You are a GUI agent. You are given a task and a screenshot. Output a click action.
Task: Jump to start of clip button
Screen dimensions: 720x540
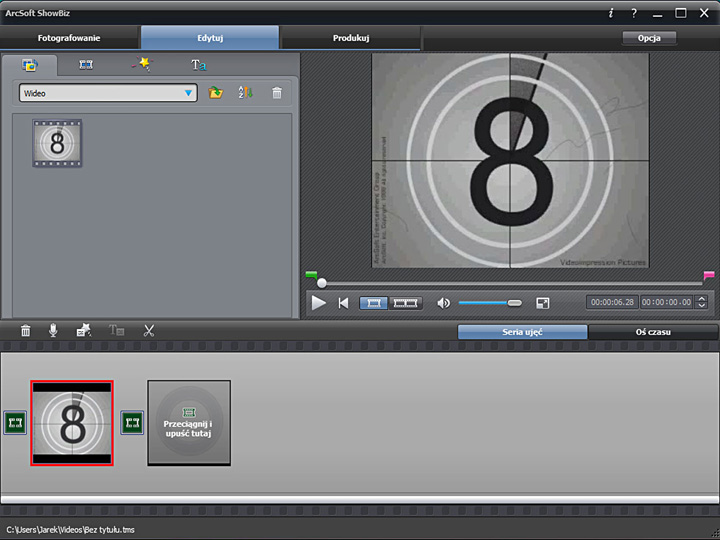pos(343,303)
